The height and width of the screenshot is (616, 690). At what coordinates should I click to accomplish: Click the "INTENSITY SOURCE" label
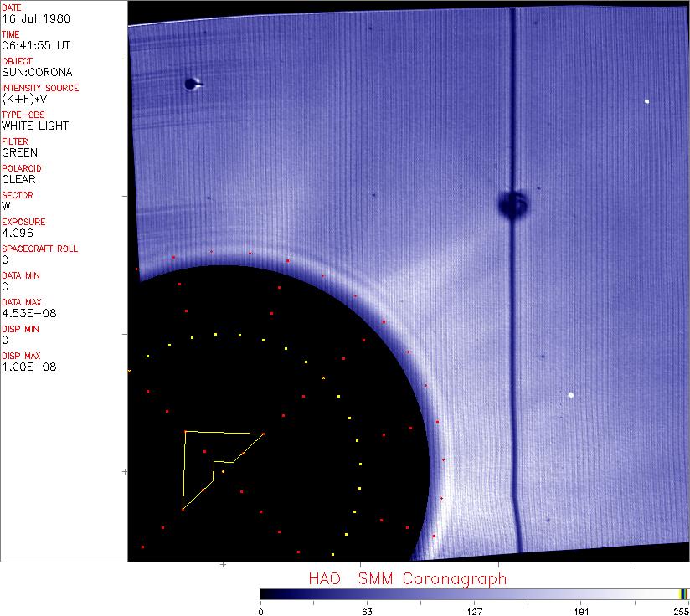pos(40,88)
